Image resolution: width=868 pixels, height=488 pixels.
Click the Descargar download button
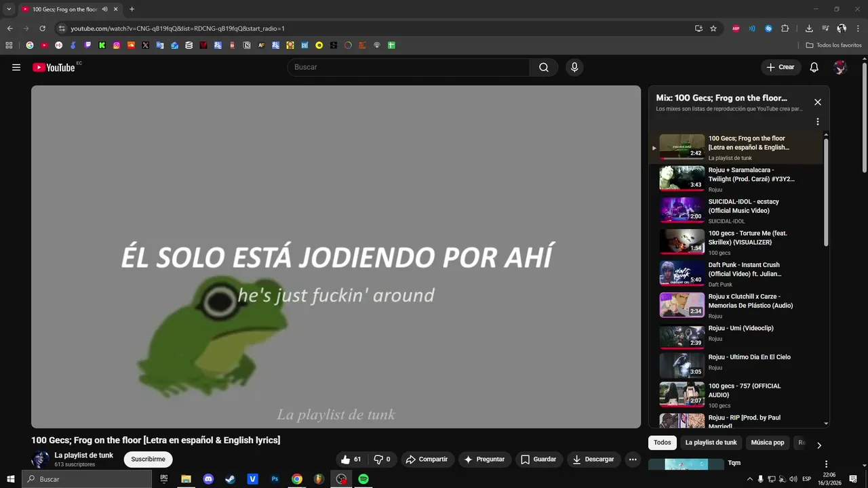pos(593,459)
